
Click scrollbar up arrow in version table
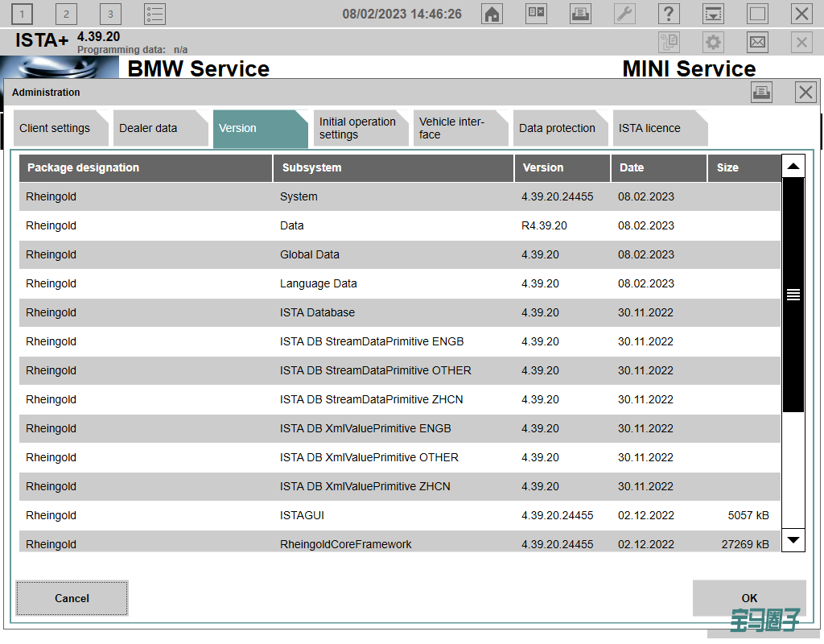[793, 166]
